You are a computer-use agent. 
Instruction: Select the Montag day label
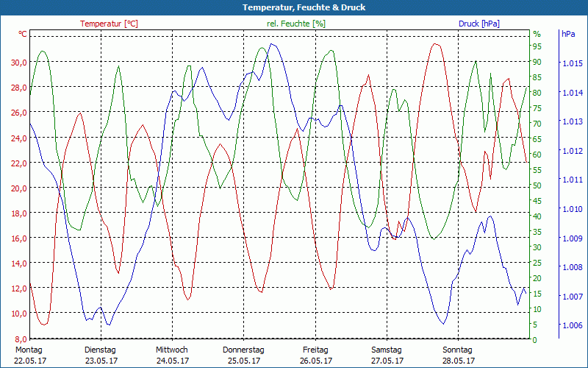pyautogui.click(x=29, y=350)
